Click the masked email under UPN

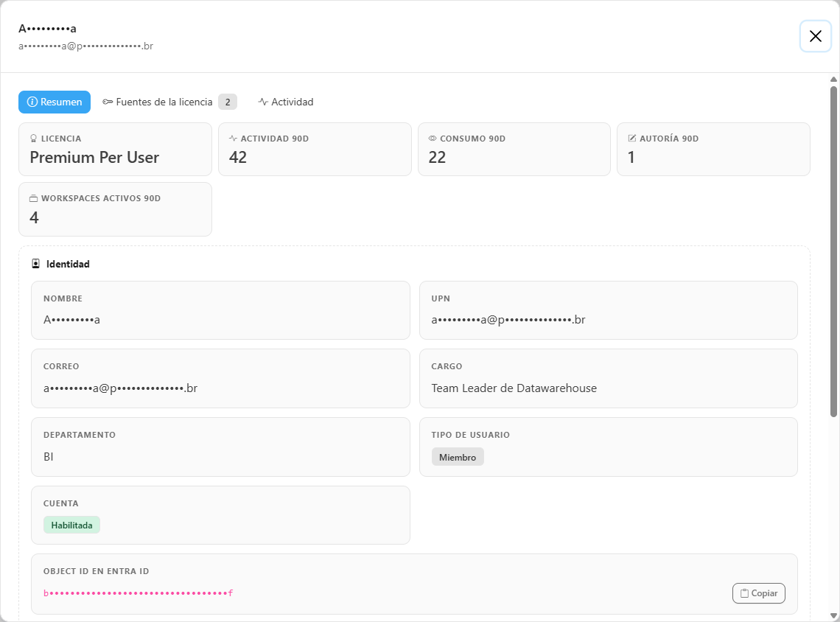tap(508, 320)
